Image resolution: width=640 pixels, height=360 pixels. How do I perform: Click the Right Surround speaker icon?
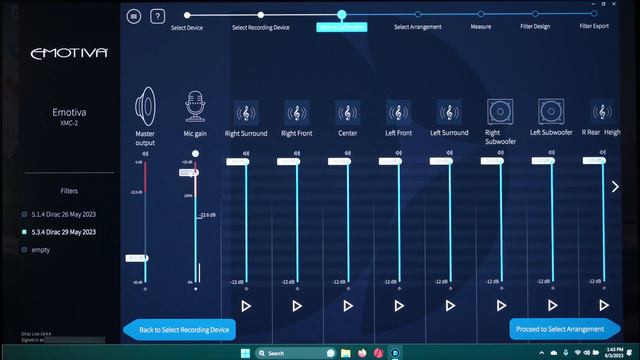[x=246, y=113]
